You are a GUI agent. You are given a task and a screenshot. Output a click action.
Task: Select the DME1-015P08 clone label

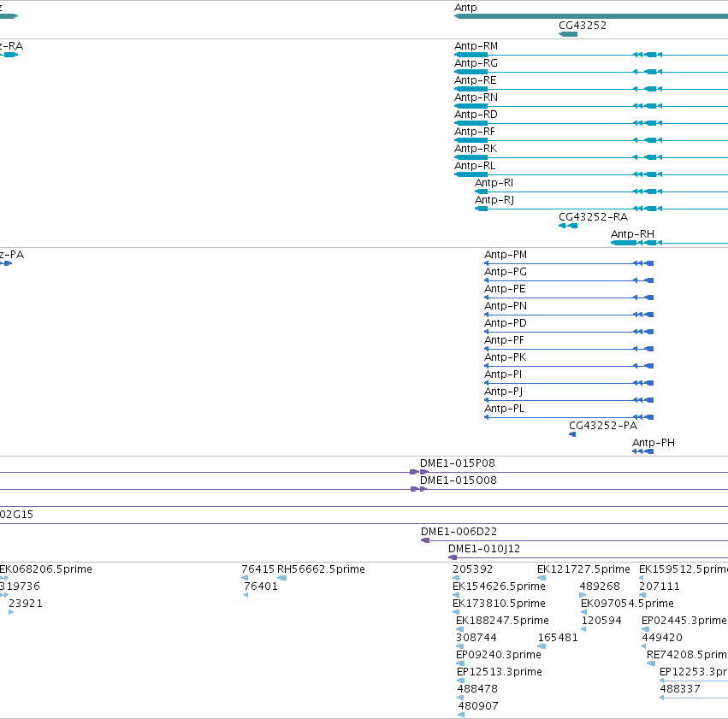point(458,463)
